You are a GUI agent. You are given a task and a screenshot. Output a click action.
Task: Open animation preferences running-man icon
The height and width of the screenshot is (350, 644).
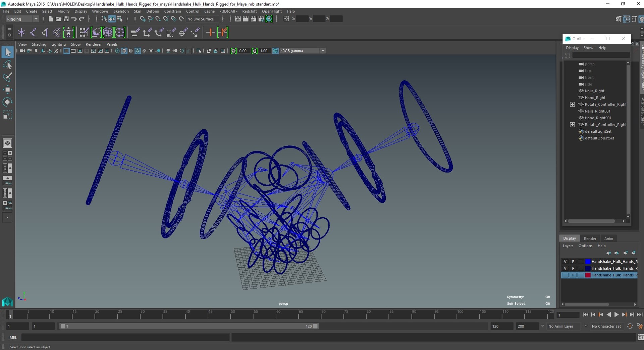click(640, 326)
